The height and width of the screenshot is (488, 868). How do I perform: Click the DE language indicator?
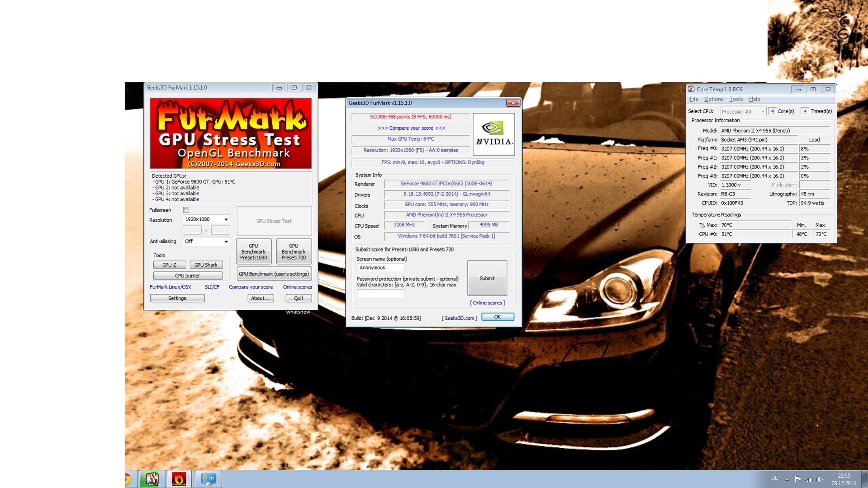pos(775,479)
